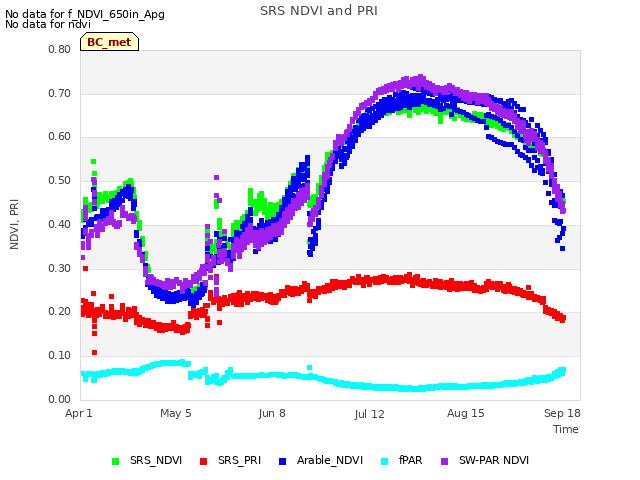Click the chart title SRS NDVI and PRI
The width and height of the screenshot is (640, 480).
tap(319, 11)
